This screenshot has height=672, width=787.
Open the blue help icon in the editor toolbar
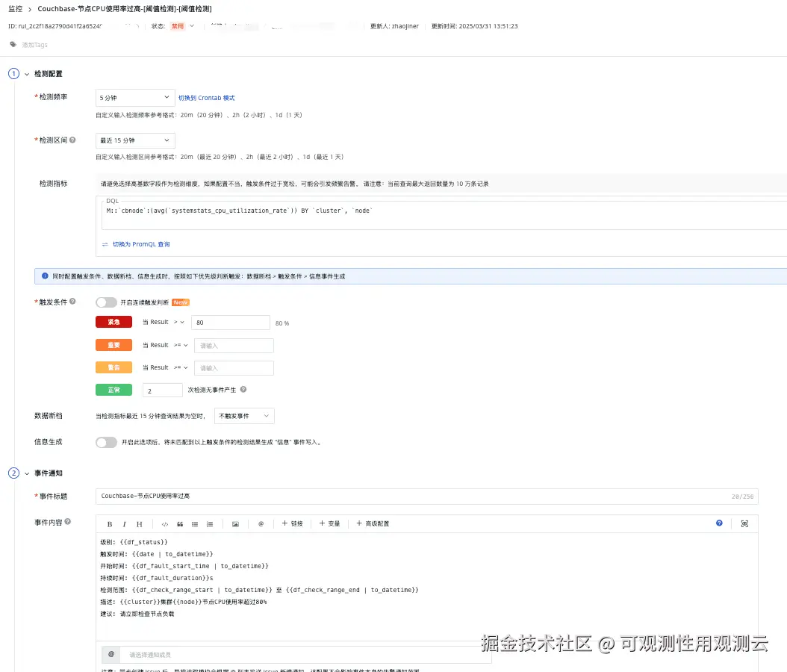pos(719,523)
